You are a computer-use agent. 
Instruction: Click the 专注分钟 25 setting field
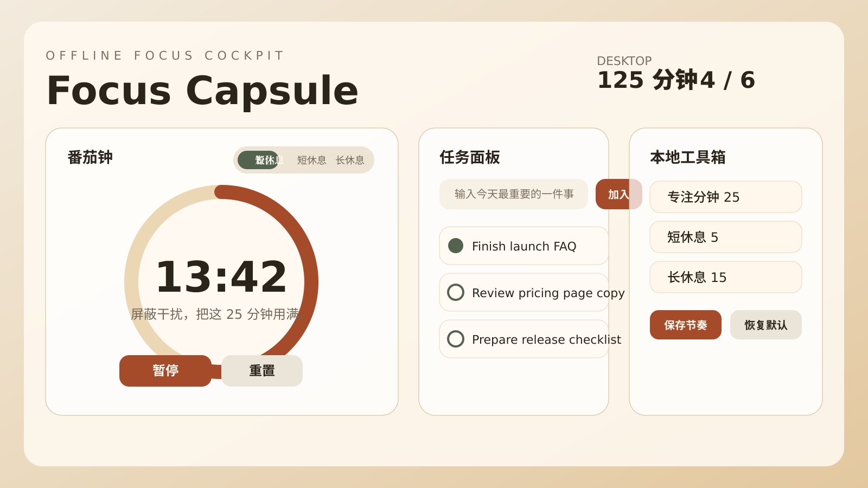tap(725, 197)
